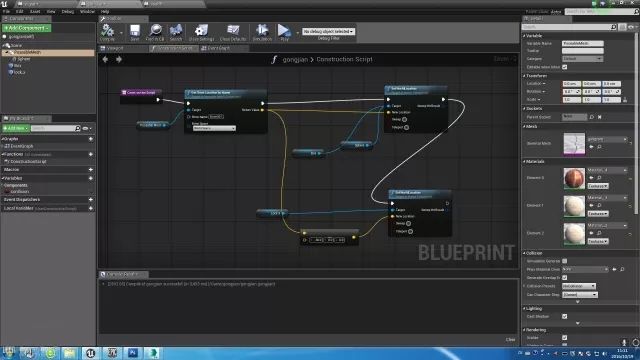
Task: Click the Compile toolbar icon
Action: pyautogui.click(x=107, y=31)
